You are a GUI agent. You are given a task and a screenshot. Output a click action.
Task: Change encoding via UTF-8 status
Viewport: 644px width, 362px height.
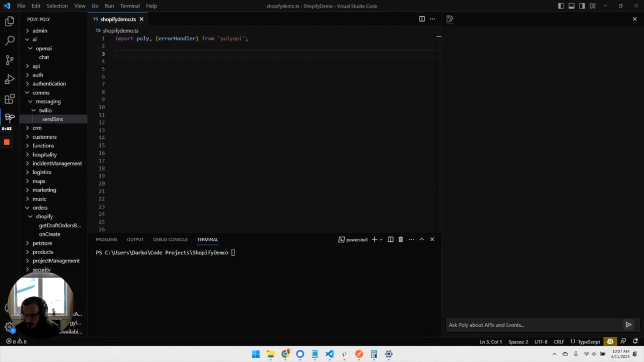(x=541, y=342)
